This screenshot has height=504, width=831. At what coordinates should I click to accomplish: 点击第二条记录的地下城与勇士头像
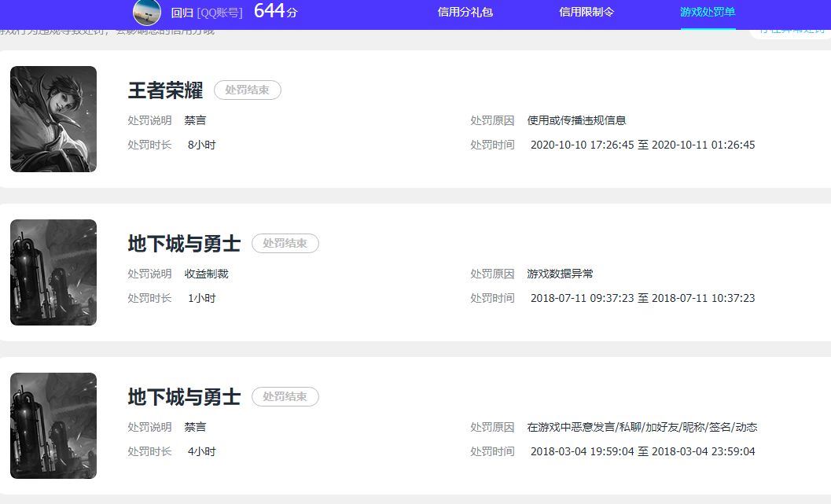(53, 271)
